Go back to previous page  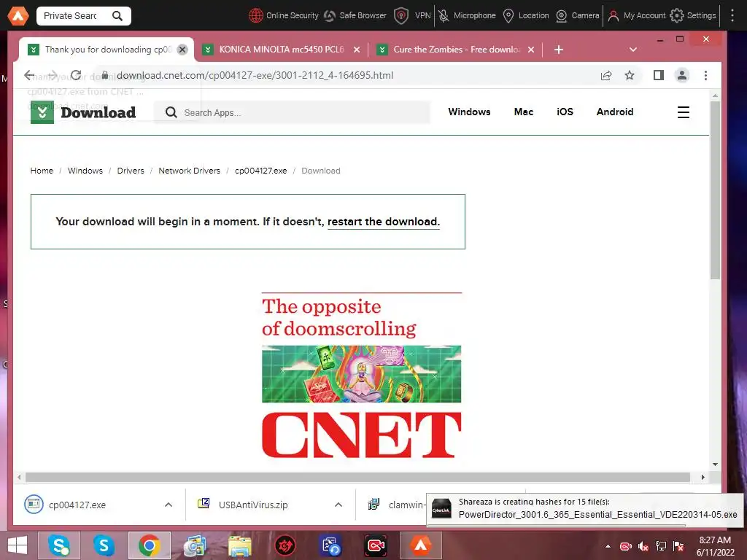pyautogui.click(x=29, y=75)
